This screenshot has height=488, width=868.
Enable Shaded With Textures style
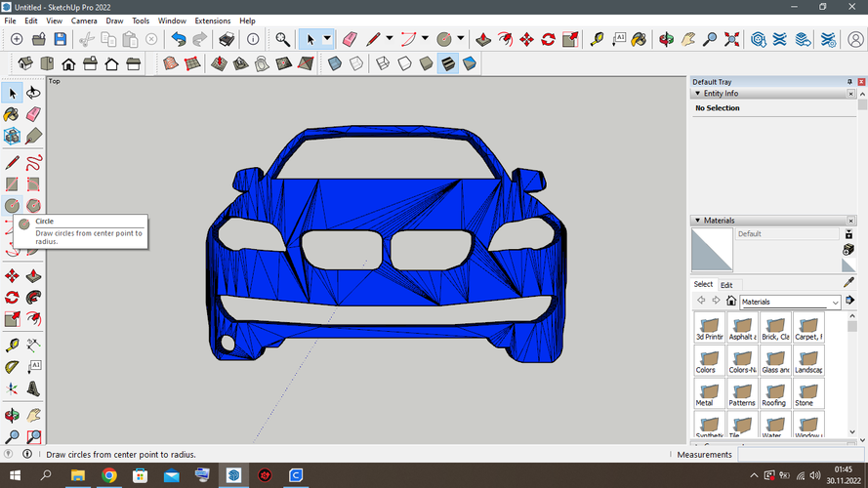coord(448,64)
